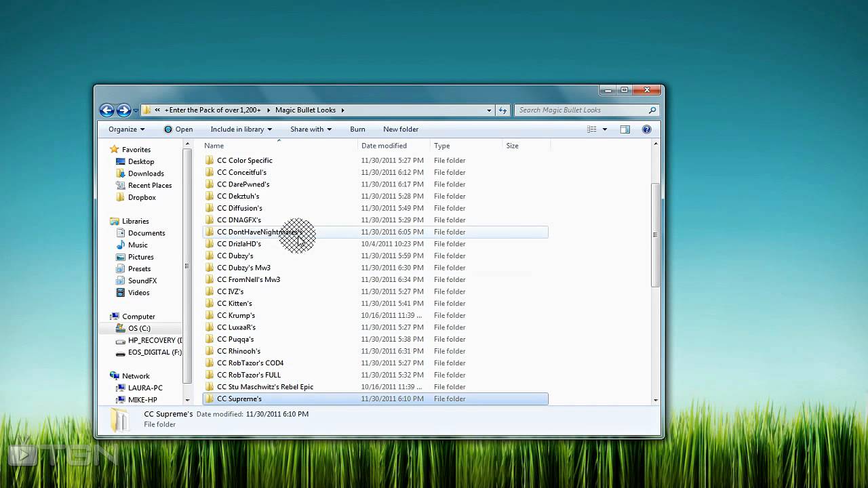Viewport: 868px width, 488px height.
Task: Select the CC RobTazor's COD4 folder
Action: pyautogui.click(x=375, y=363)
